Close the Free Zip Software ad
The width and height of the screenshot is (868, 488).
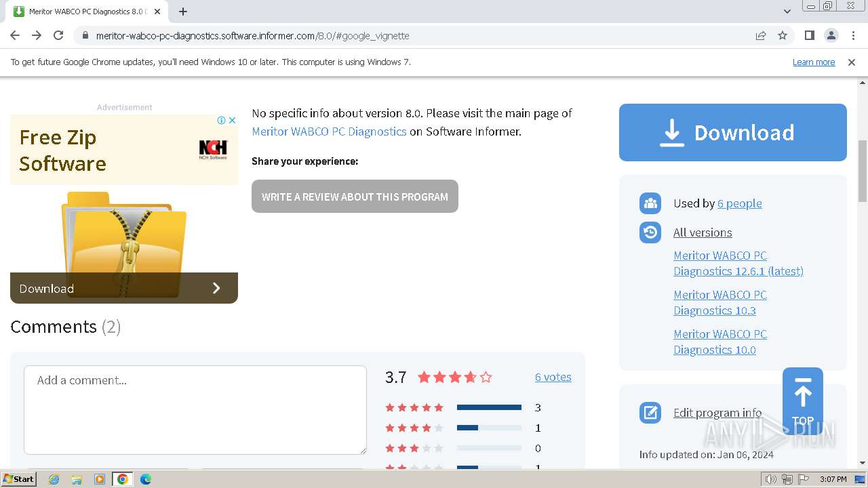click(x=232, y=120)
